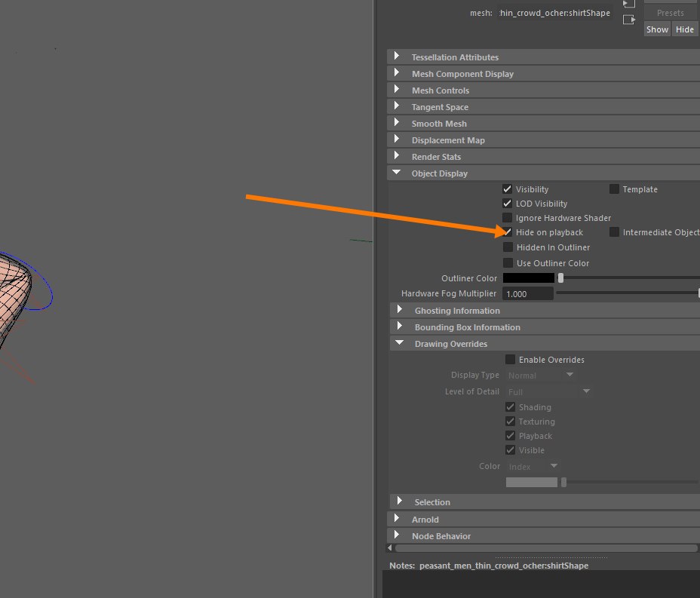
Task: Click the go to input connection icon
Action: pyautogui.click(x=628, y=4)
